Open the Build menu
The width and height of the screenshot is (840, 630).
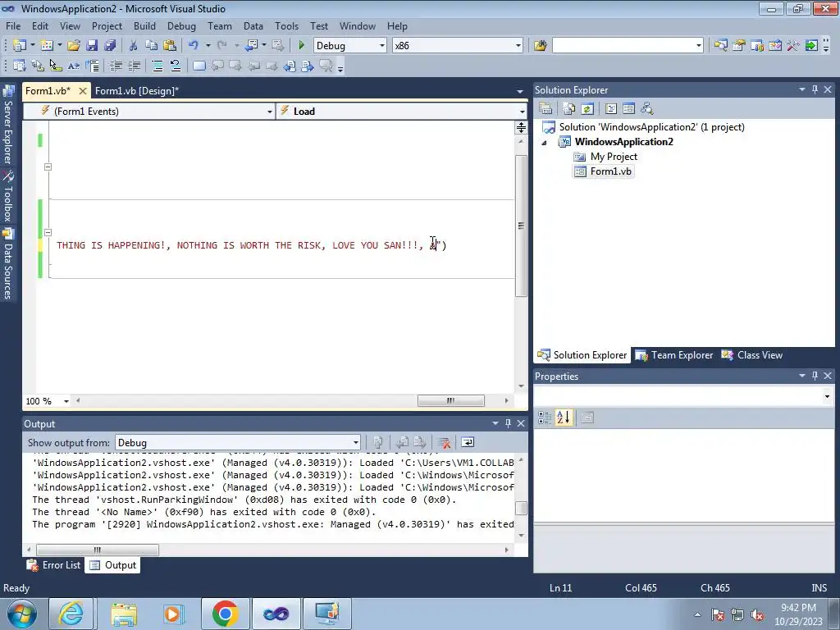pyautogui.click(x=144, y=25)
